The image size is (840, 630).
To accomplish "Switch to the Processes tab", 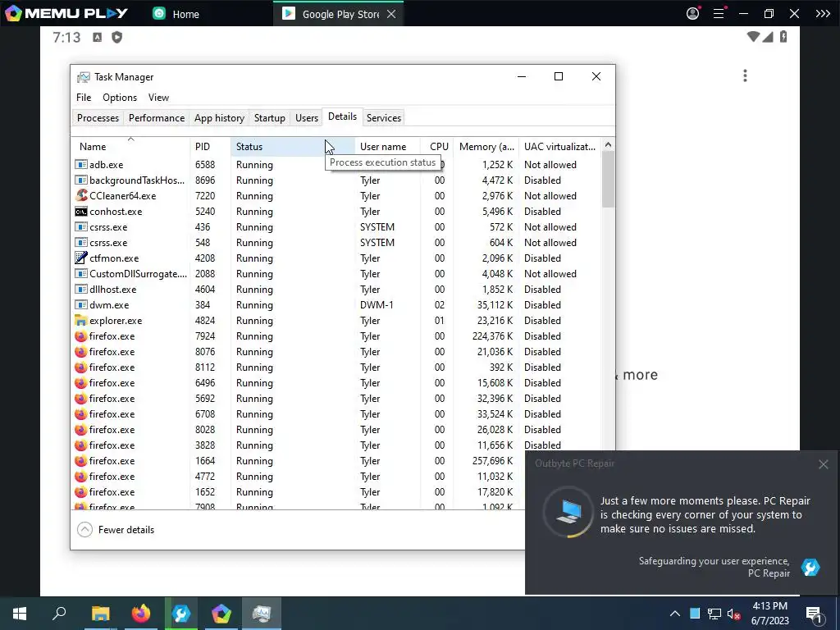I will 98,118.
